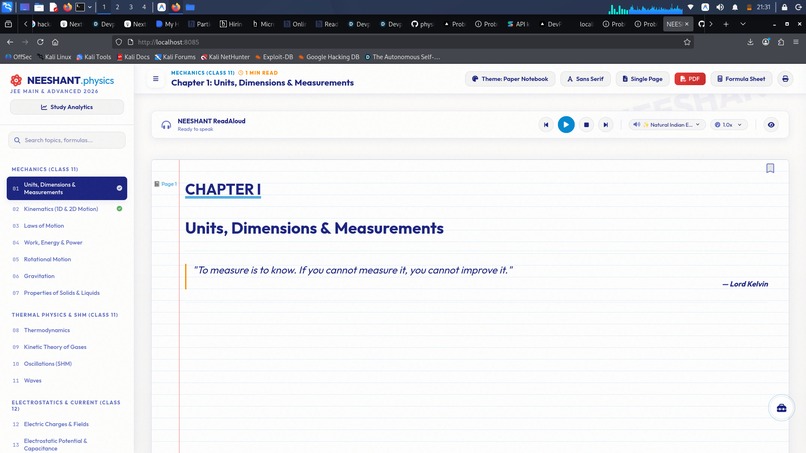Go back in browser history
Viewport: 806px width, 453px height.
[x=10, y=42]
